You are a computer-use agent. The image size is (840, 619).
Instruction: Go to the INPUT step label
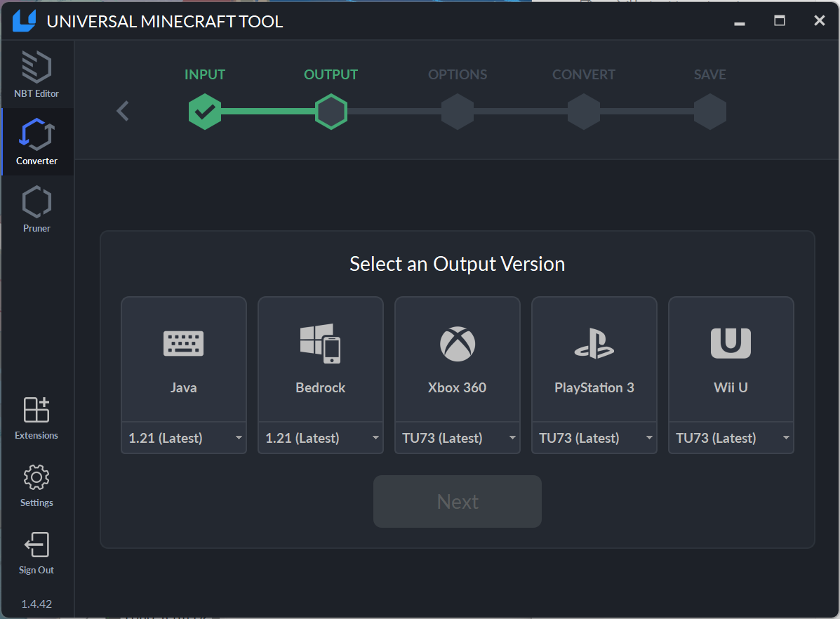point(205,74)
